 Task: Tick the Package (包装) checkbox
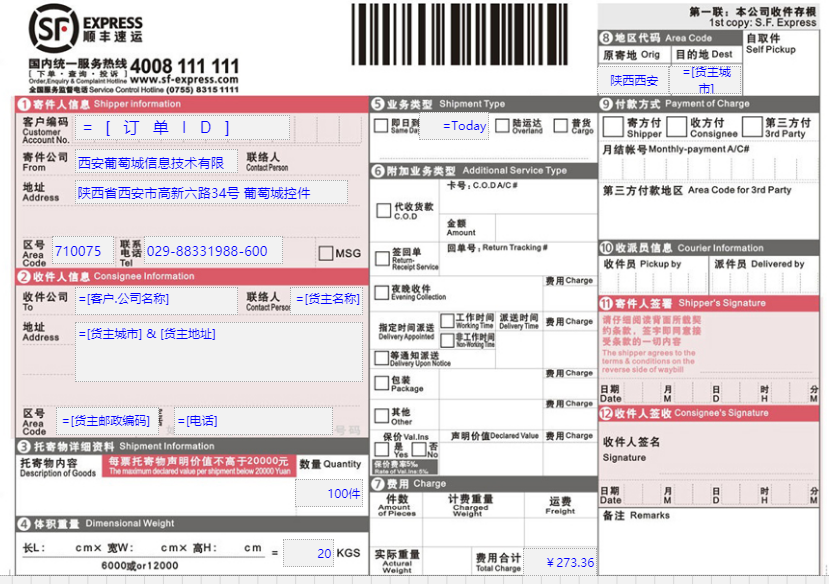[x=382, y=383]
